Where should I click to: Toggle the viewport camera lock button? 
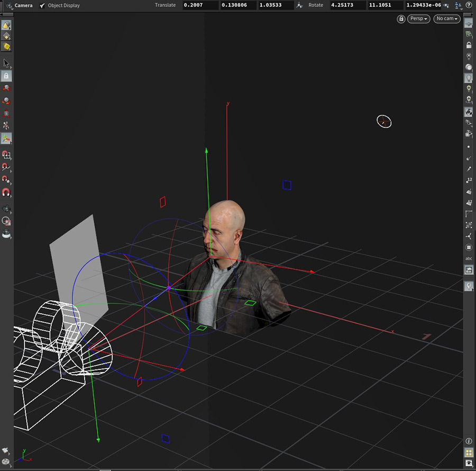(x=401, y=19)
